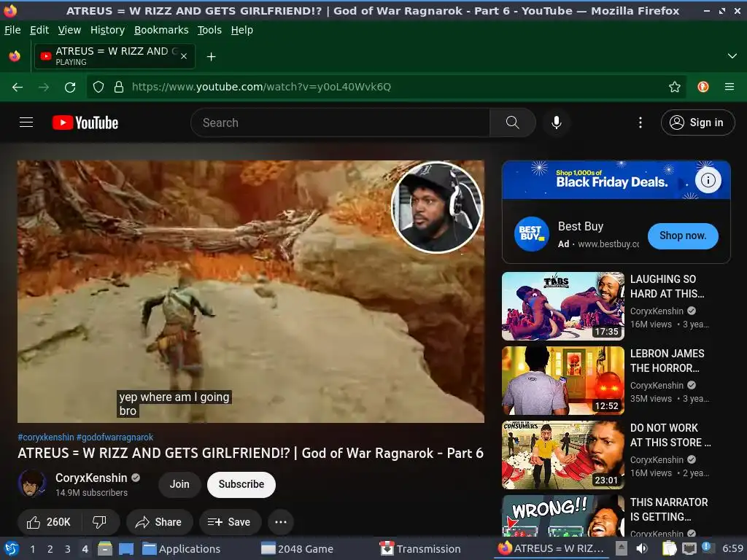The image size is (747, 560).
Task: Open the orange extension icon in toolbar
Action: (703, 87)
